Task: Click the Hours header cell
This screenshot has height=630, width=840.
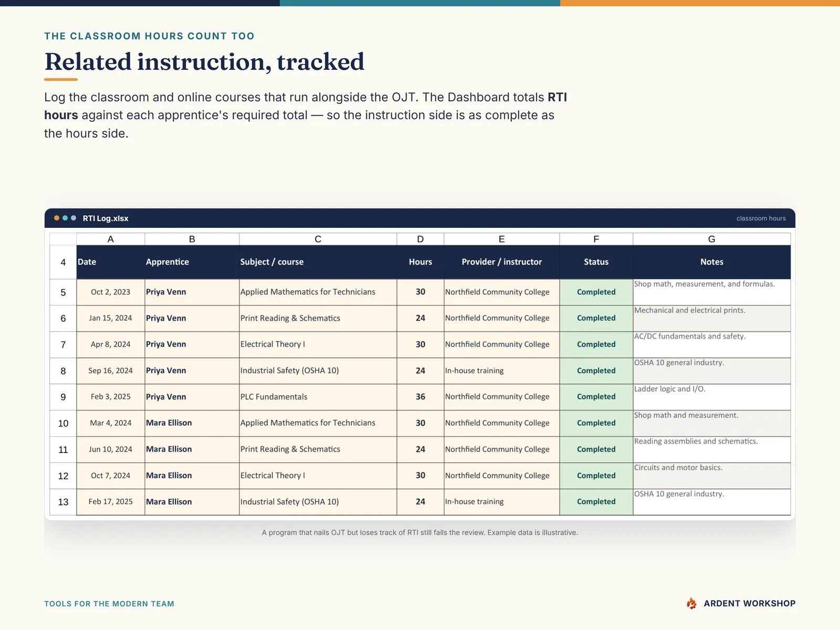Action: click(x=421, y=262)
